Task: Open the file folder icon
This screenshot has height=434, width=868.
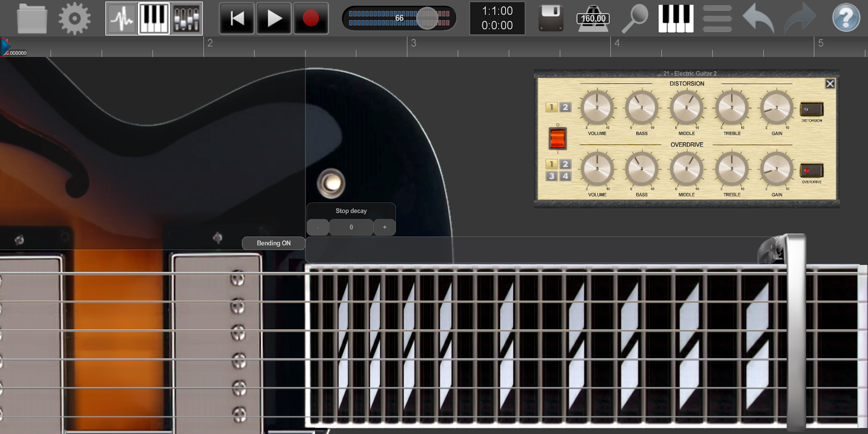Action: point(32,18)
